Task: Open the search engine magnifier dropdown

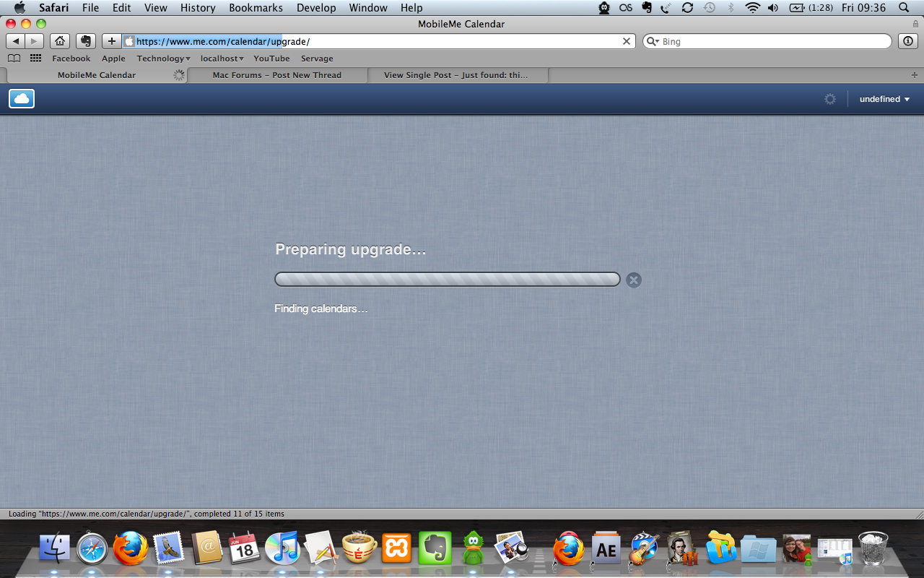Action: (653, 41)
